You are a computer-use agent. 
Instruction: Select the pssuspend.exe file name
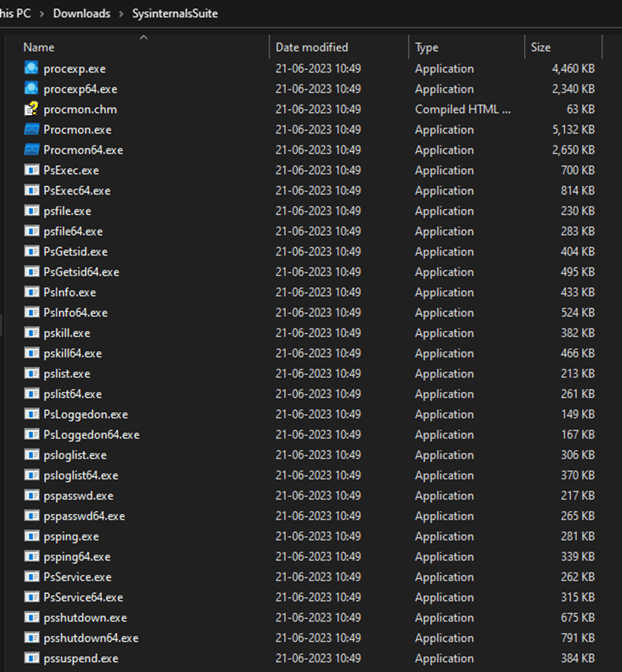click(81, 658)
